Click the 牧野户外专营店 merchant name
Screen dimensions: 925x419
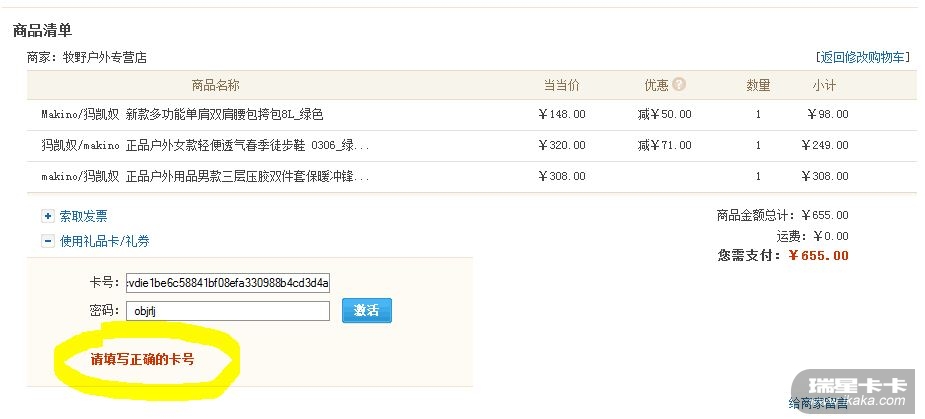pyautogui.click(x=104, y=58)
